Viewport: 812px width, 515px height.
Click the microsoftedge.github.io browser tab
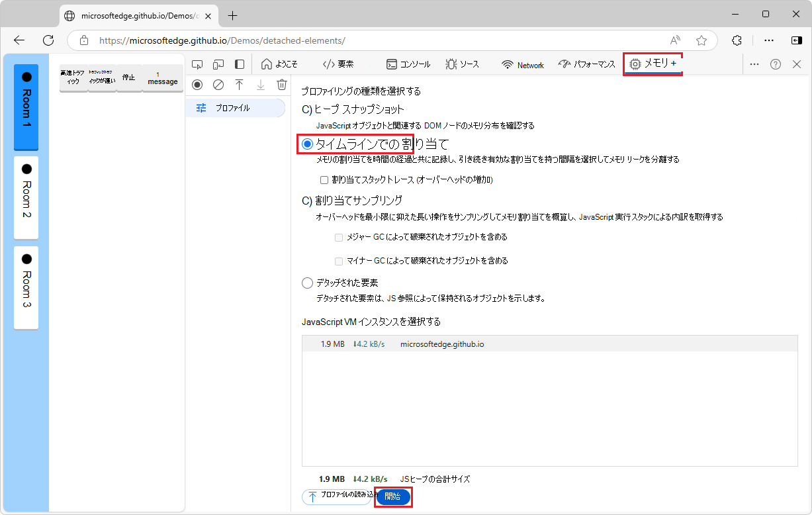tap(138, 16)
